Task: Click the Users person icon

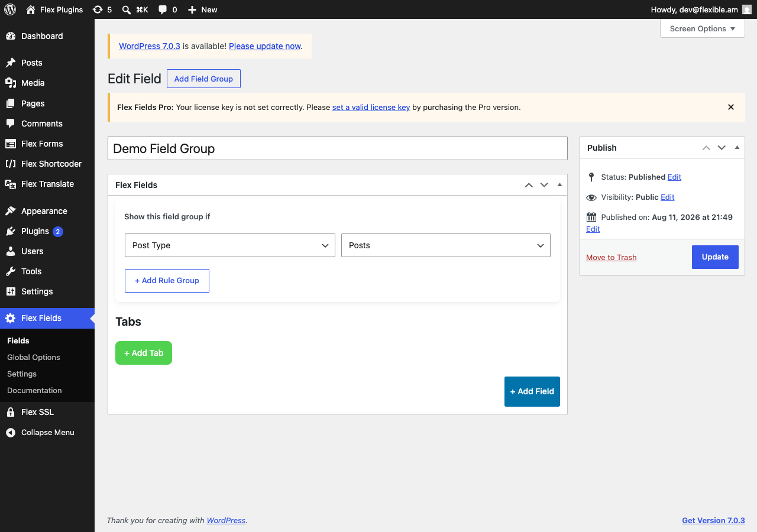Action: pos(11,251)
